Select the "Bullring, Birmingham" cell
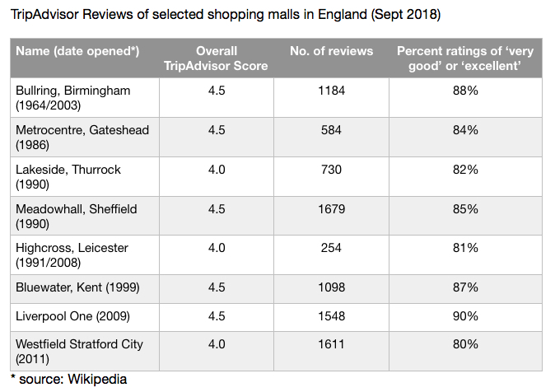The image size is (555, 392). tap(73, 97)
